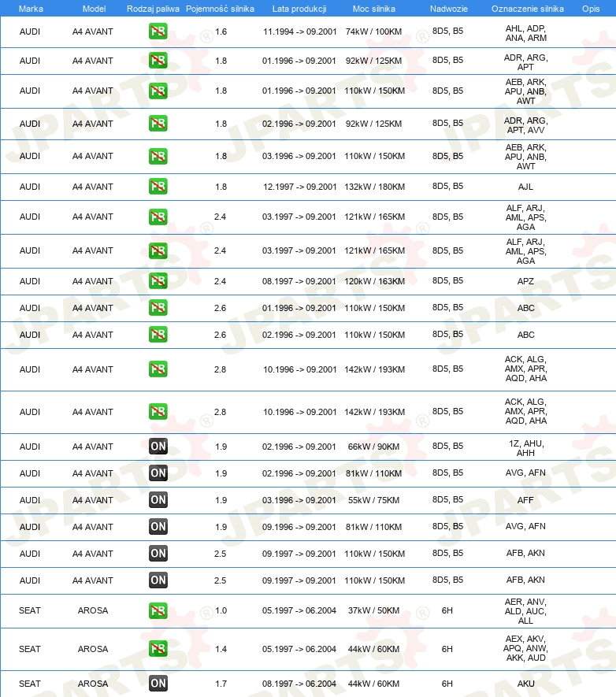Click the 1.7 engine capacity value
Image resolution: width=616 pixels, height=697 pixels.
click(x=221, y=684)
